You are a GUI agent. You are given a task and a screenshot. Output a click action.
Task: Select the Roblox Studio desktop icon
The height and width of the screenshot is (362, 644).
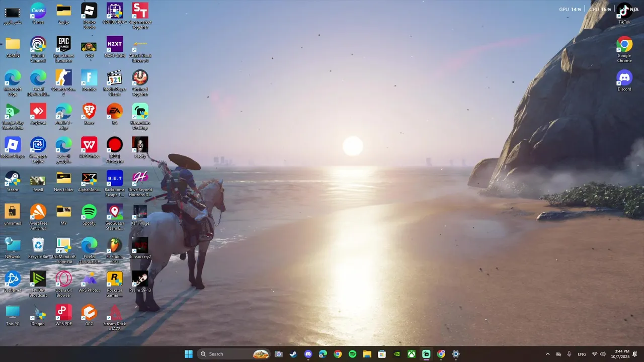[x=89, y=16]
